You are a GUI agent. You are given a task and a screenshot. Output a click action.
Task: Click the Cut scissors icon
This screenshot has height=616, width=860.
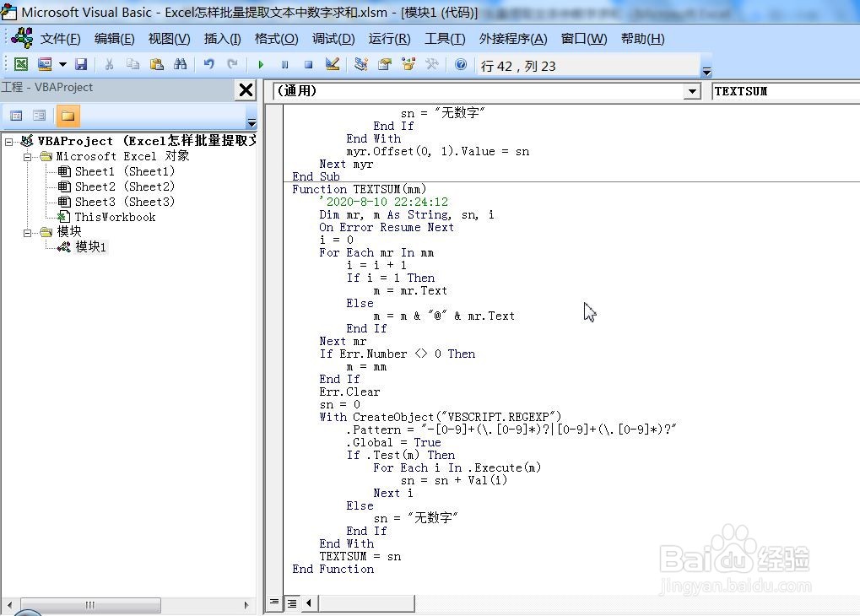point(109,64)
